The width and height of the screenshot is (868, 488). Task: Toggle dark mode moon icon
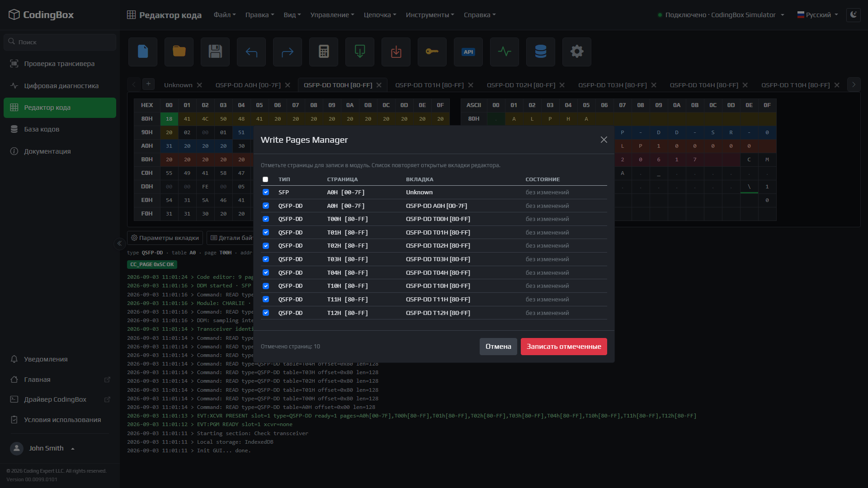[x=854, y=14]
